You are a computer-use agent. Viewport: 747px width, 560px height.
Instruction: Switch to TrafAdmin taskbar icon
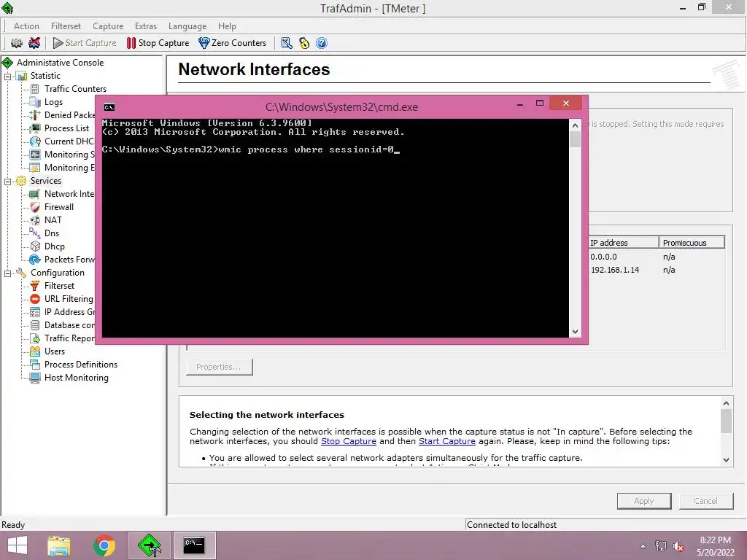coord(149,545)
